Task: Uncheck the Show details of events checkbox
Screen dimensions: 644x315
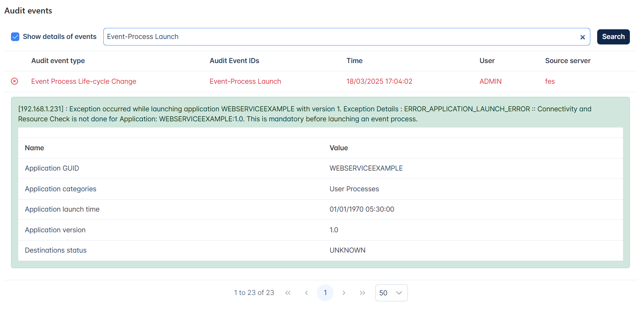Action: click(15, 37)
